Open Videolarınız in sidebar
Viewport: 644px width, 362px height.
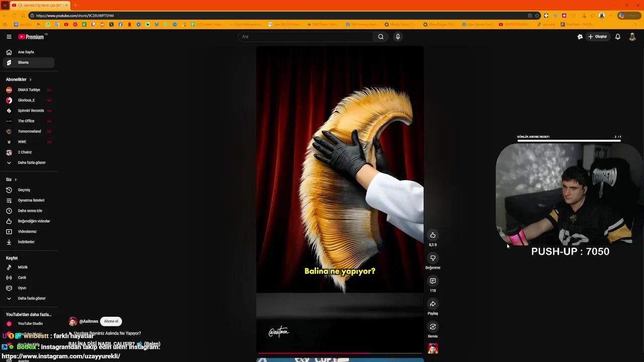pos(28,231)
